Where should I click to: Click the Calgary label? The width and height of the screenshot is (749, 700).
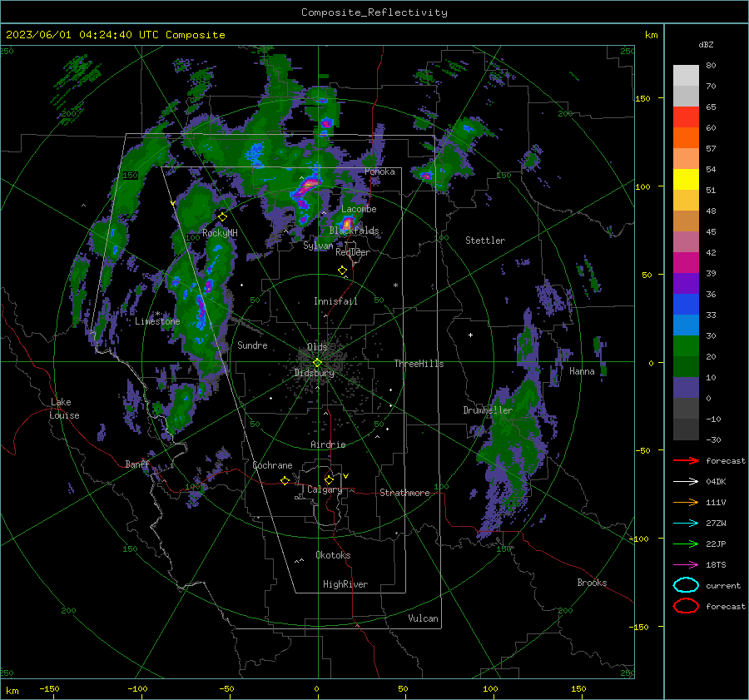coord(325,489)
